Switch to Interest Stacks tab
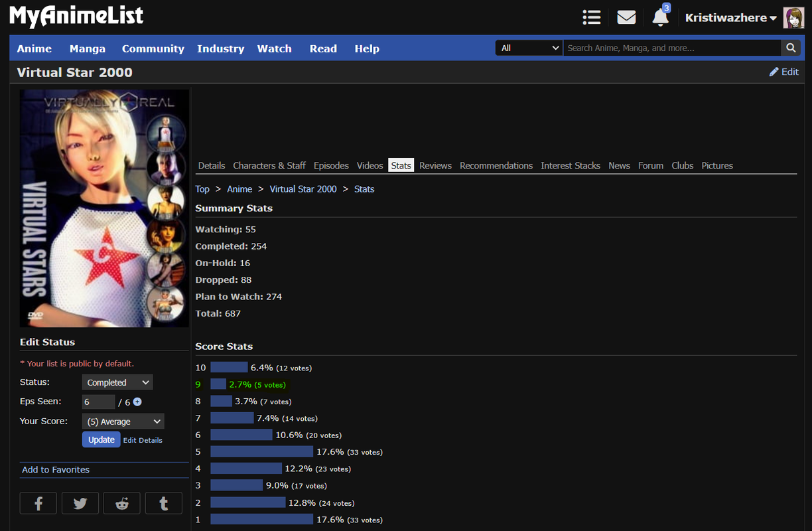Image resolution: width=812 pixels, height=531 pixels. [x=571, y=165]
